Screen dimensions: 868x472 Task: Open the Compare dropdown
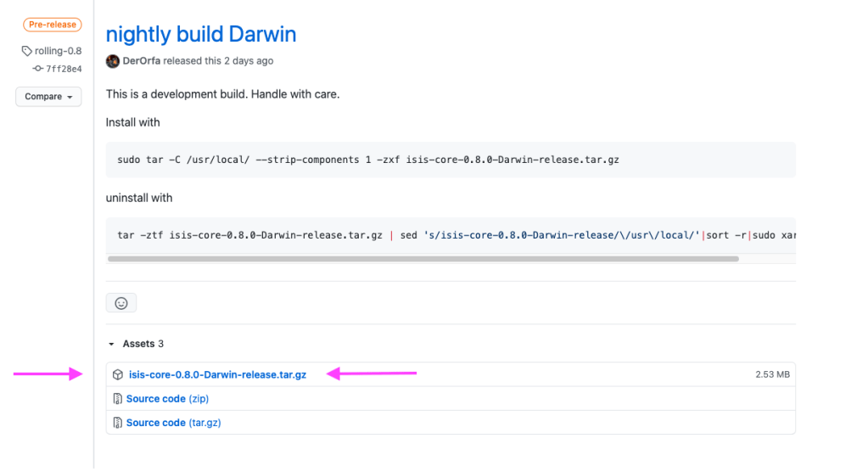[48, 97]
